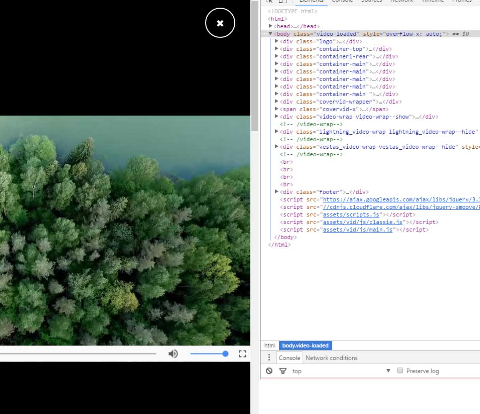480x414 pixels.
Task: Click the body.video-loaded breadcrumb
Action: click(305, 345)
